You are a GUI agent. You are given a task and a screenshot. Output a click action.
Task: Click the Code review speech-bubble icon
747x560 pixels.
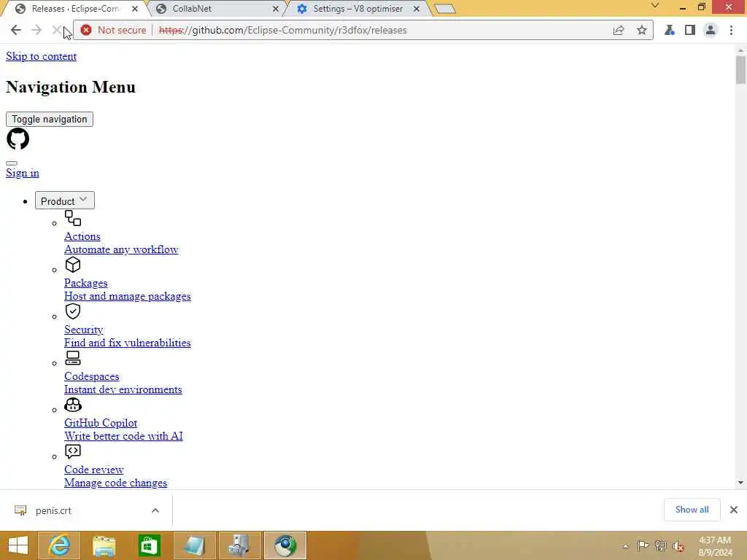[x=73, y=451]
